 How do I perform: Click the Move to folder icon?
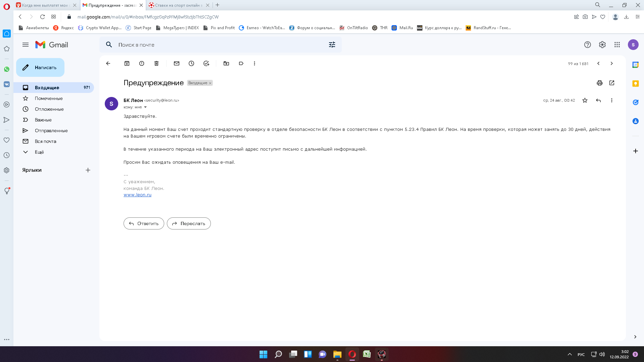click(226, 63)
